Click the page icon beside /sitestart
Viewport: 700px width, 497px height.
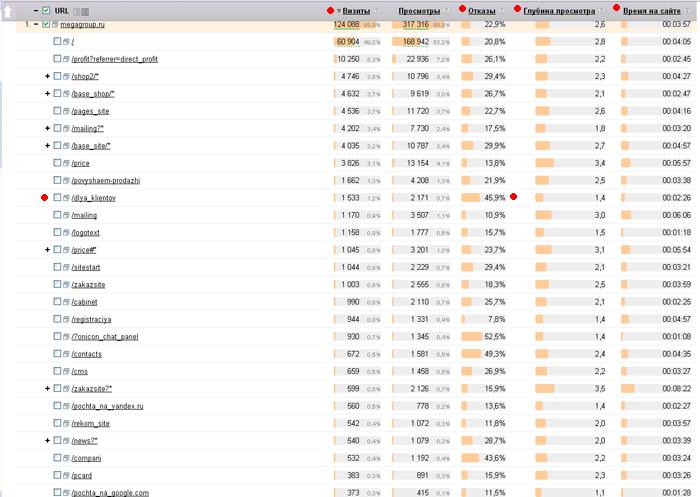(x=66, y=267)
